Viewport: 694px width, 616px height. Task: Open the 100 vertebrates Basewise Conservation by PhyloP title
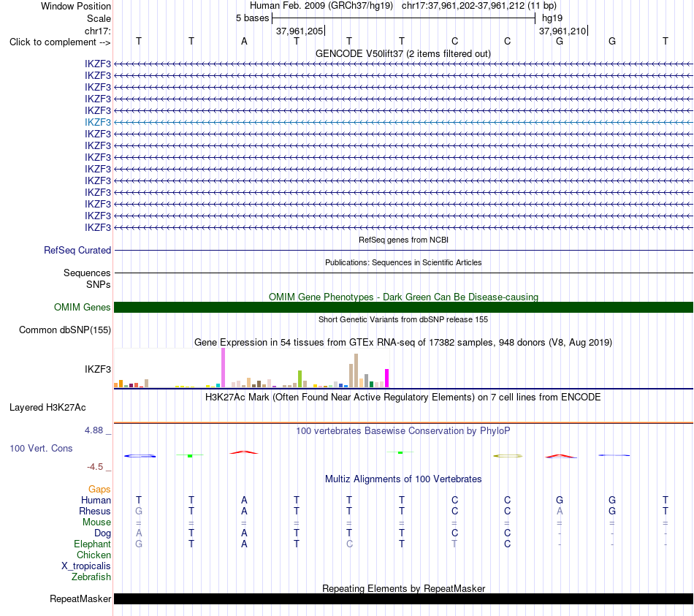[403, 430]
